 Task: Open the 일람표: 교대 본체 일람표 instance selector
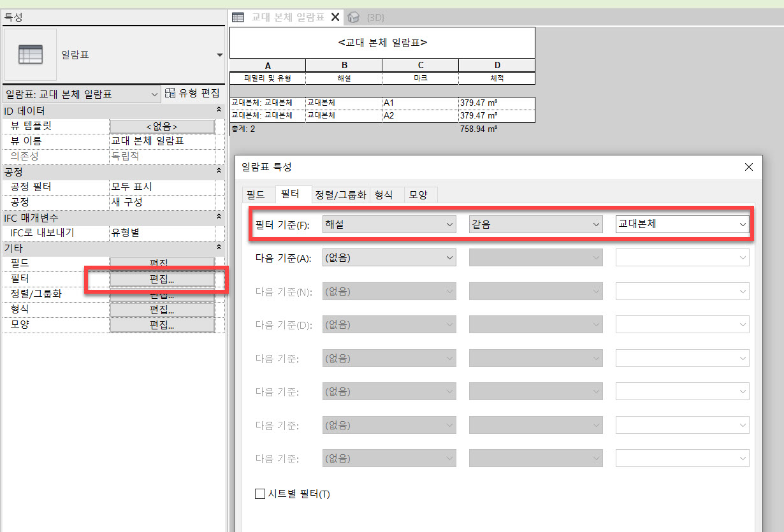coord(82,94)
